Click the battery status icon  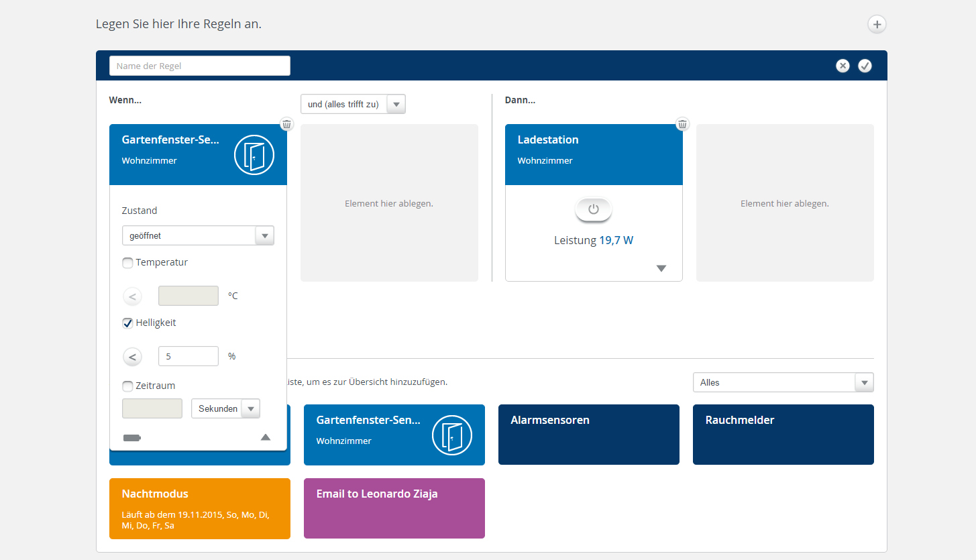131,438
